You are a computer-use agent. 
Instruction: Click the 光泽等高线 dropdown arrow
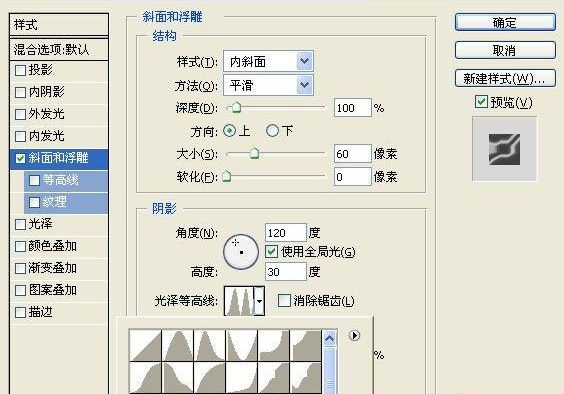point(259,301)
